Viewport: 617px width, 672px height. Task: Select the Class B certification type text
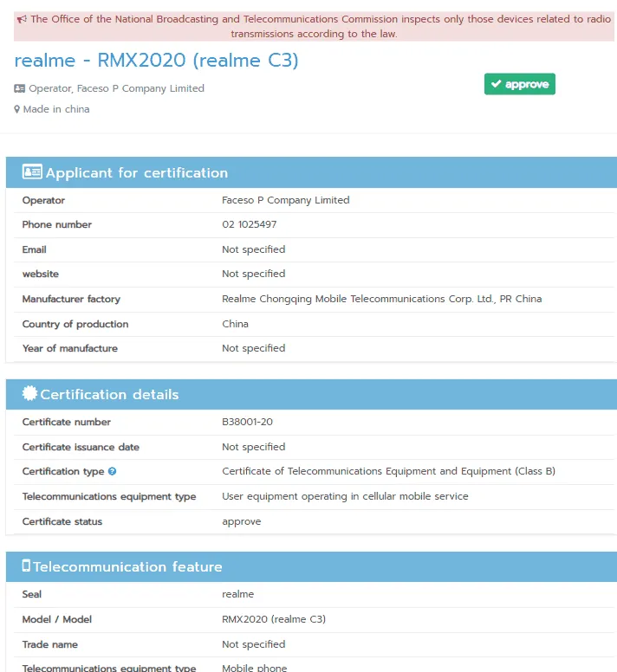coord(388,471)
